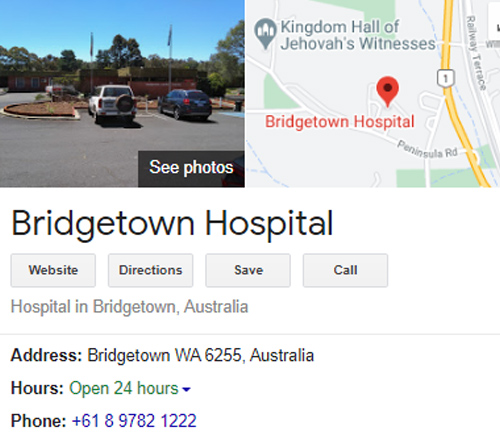
Task: Call phone number +61 8 9782 1222
Action: [x=134, y=421]
